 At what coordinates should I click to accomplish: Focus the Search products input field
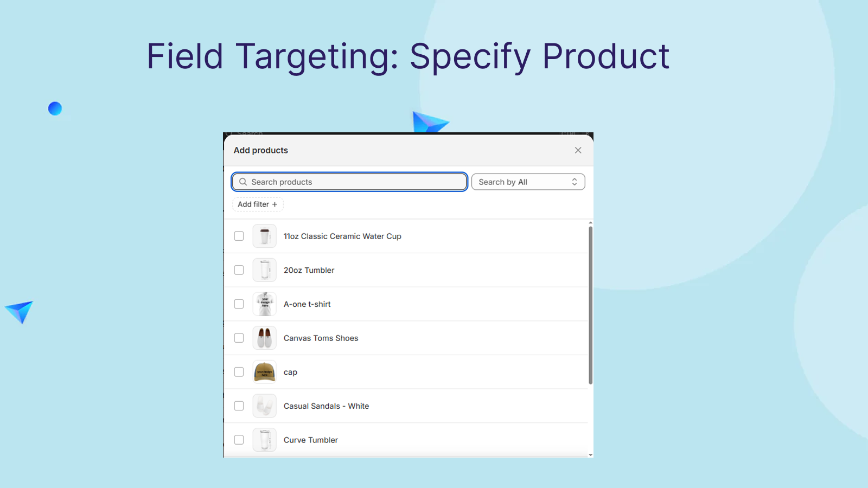[349, 182]
